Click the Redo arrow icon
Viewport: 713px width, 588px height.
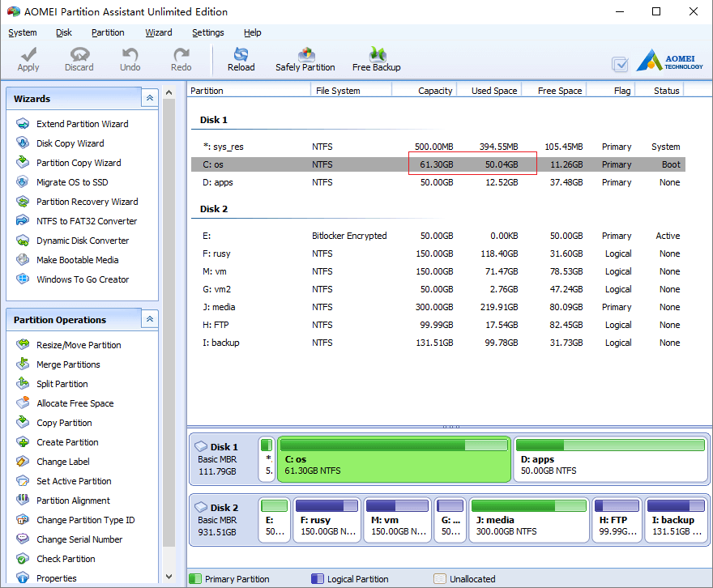coord(181,54)
